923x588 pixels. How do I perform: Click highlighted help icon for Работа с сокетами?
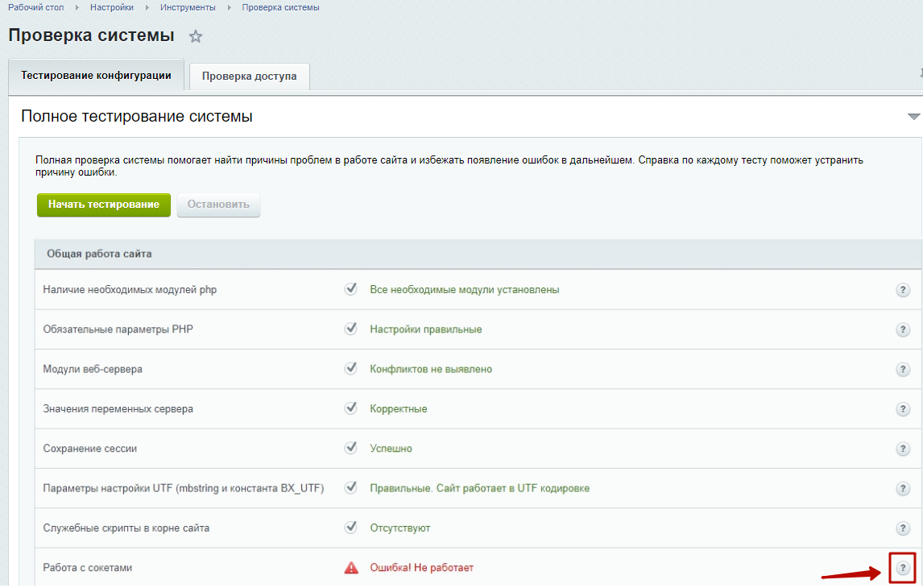coord(903,568)
